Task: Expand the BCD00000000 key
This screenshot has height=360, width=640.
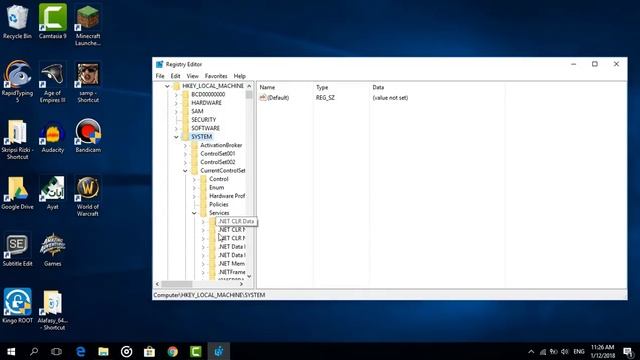Action: click(176, 94)
